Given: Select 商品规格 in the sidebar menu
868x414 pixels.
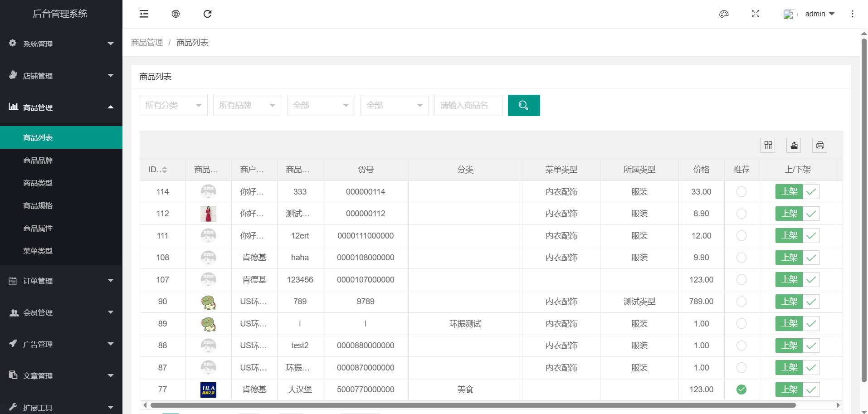Looking at the screenshot, I should point(38,206).
